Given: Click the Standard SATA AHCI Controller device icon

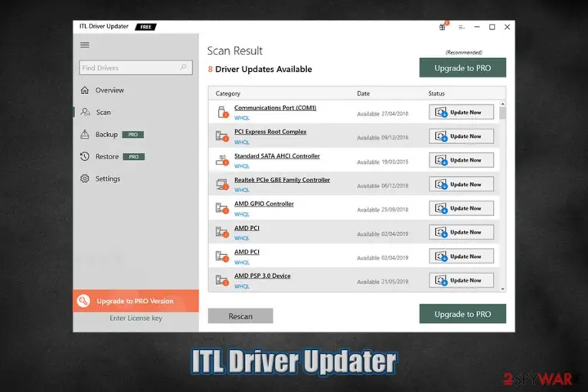Looking at the screenshot, I should [222, 160].
